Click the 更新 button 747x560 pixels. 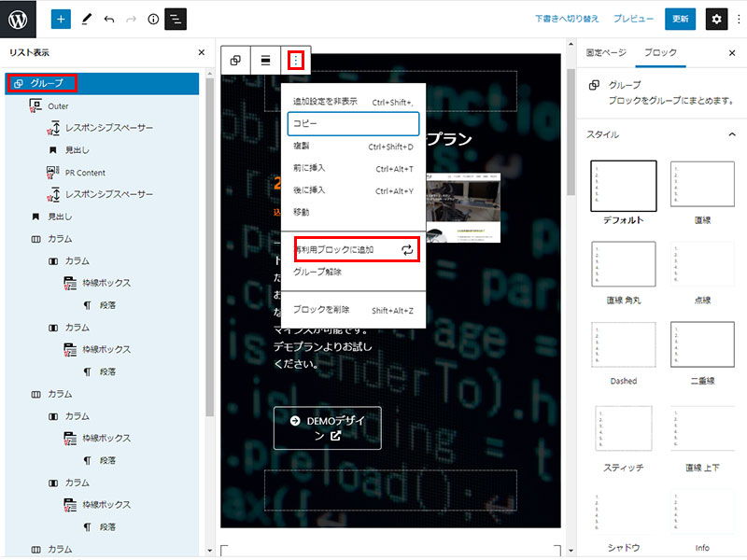pos(680,19)
